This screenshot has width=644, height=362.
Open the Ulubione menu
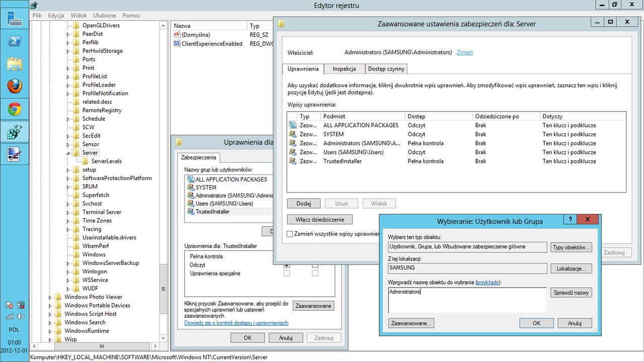pos(105,16)
